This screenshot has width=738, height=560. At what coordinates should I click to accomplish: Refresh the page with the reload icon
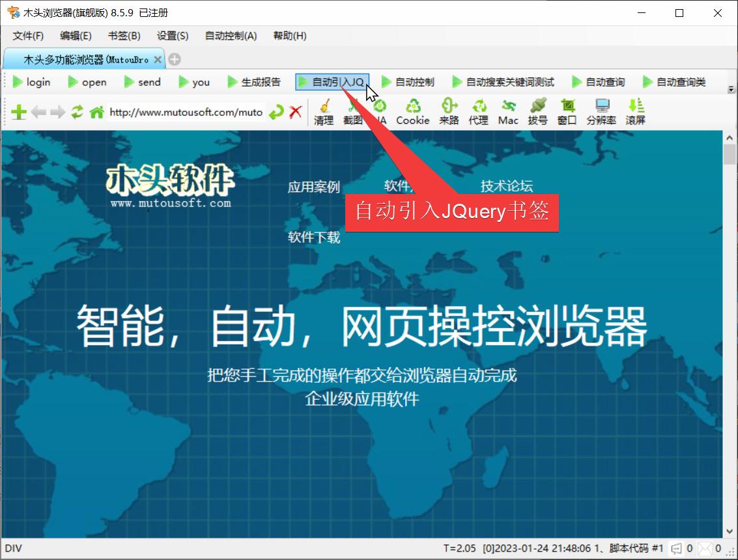point(78,112)
